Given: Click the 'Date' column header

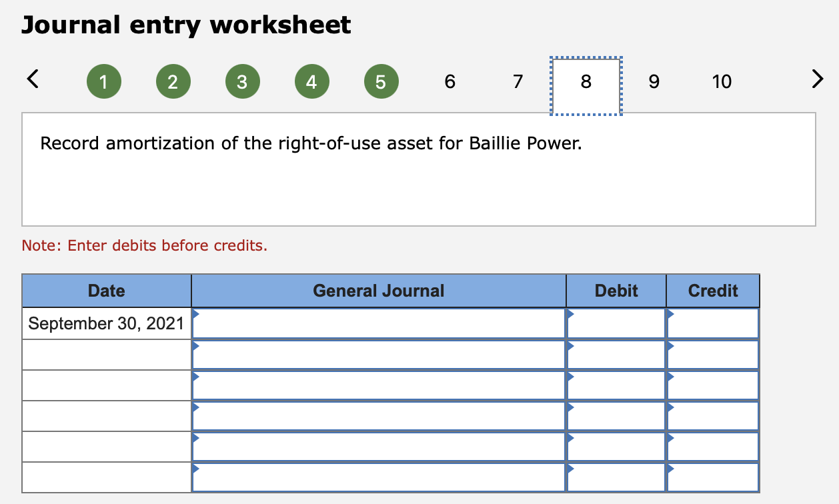Looking at the screenshot, I should pyautogui.click(x=107, y=291).
